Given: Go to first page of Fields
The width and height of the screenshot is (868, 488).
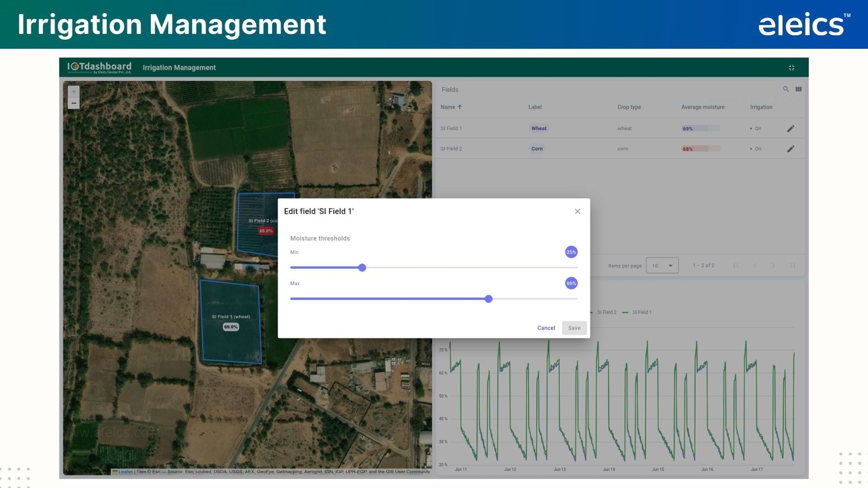Looking at the screenshot, I should point(736,266).
